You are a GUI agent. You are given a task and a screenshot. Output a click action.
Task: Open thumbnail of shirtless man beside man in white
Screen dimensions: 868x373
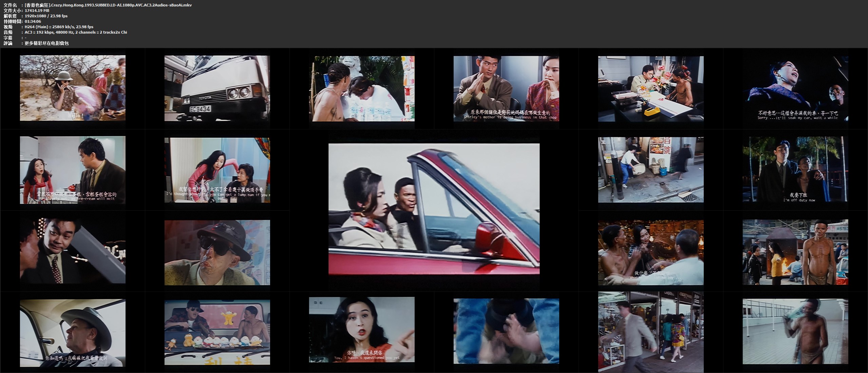point(362,89)
